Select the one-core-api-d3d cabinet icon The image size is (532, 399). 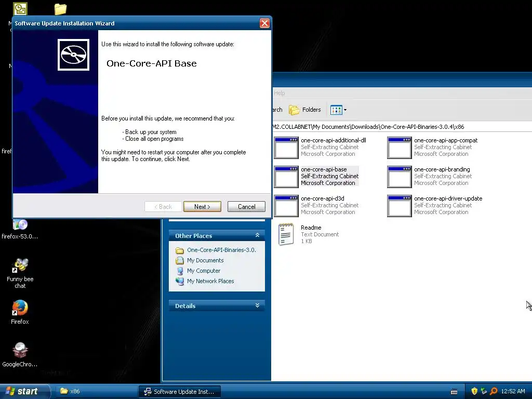click(286, 206)
